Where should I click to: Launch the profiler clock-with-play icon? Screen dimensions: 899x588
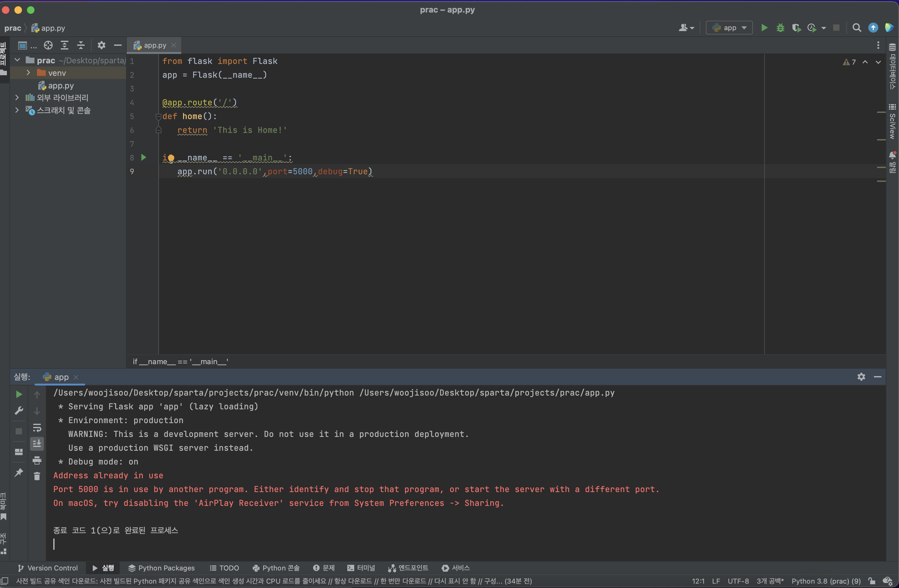[x=812, y=28]
